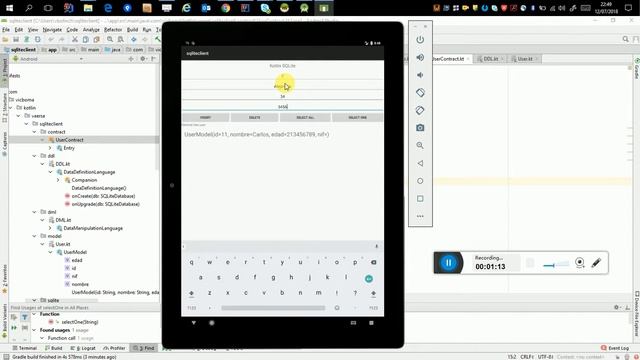Click the recorder pencil annotation icon
The image size is (640, 360).
[x=596, y=262]
